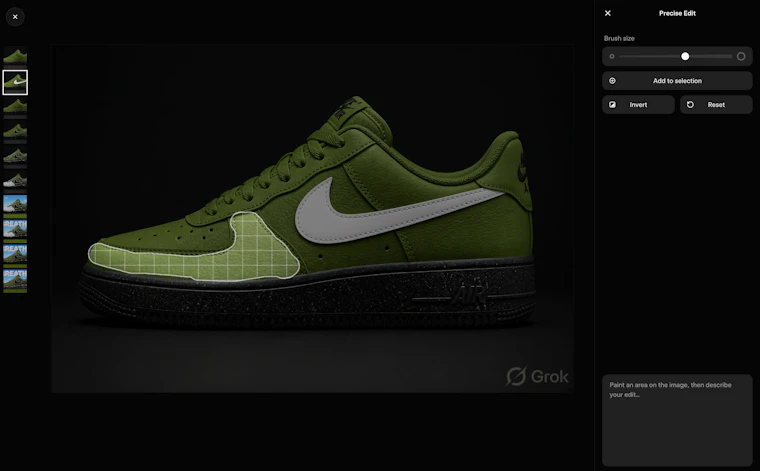The height and width of the screenshot is (471, 760).
Task: Open the first blue-sky thumbnail without text
Action: pos(15,205)
